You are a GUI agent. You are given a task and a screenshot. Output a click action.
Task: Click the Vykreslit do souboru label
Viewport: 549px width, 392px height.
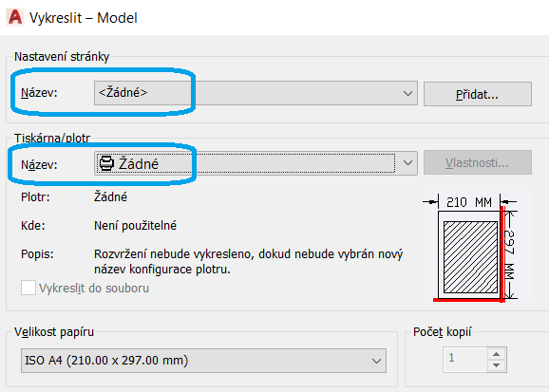tap(94, 289)
